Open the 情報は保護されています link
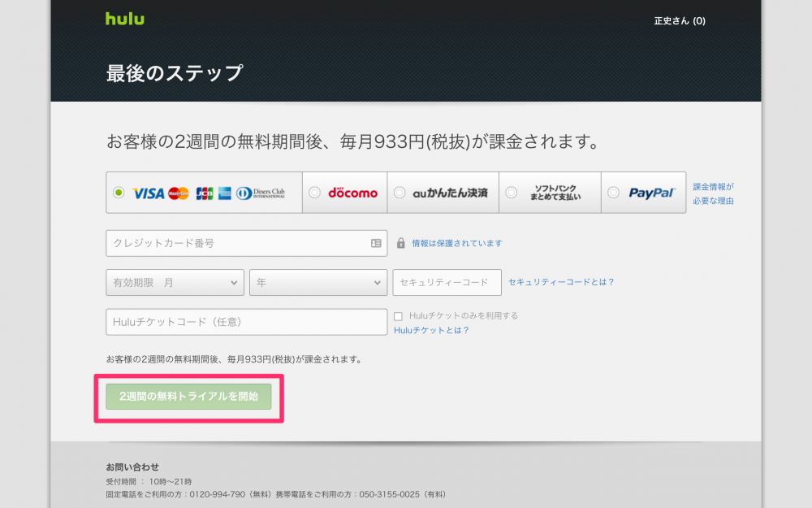Screen dimensions: 812x508 click(x=456, y=243)
